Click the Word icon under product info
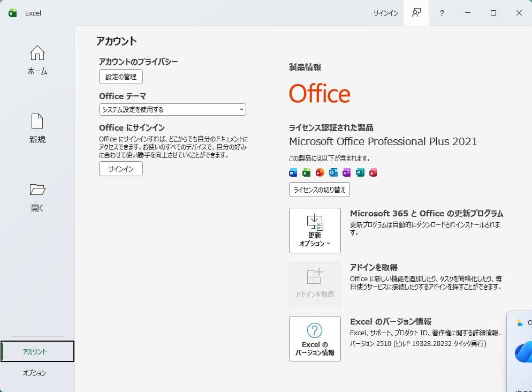 (292, 172)
